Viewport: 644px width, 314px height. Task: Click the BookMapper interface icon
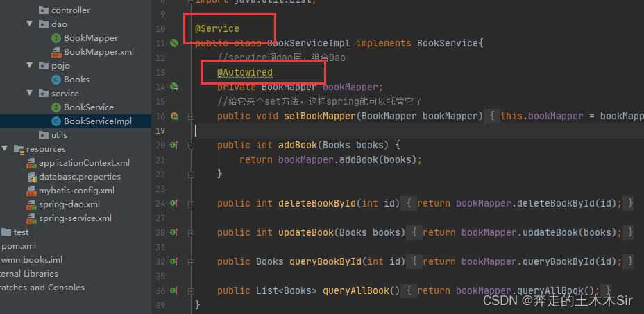click(x=56, y=38)
